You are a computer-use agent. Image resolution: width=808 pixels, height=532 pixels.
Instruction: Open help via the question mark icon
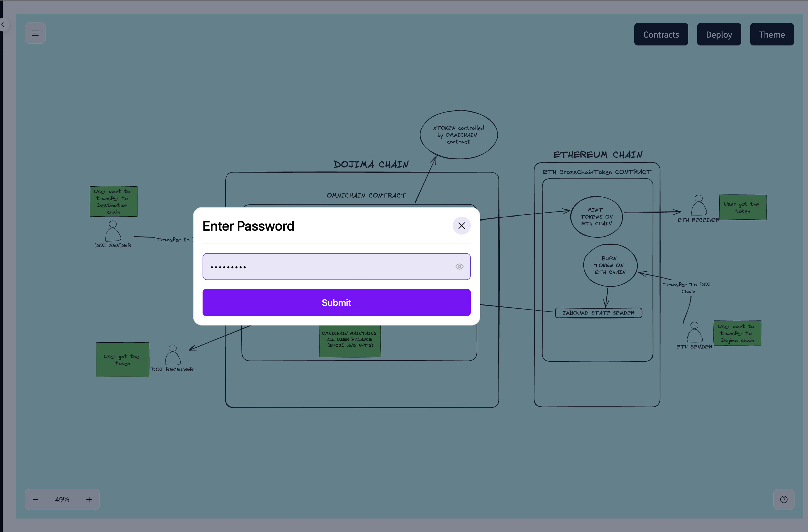784,499
